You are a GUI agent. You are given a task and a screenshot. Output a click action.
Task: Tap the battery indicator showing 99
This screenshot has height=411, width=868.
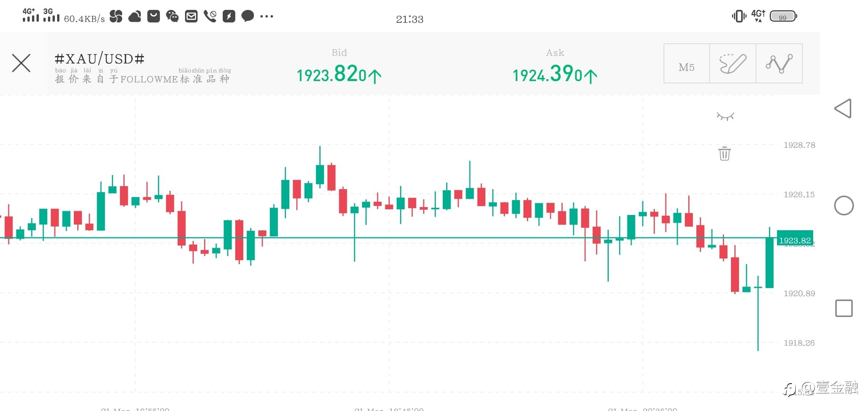coord(783,16)
